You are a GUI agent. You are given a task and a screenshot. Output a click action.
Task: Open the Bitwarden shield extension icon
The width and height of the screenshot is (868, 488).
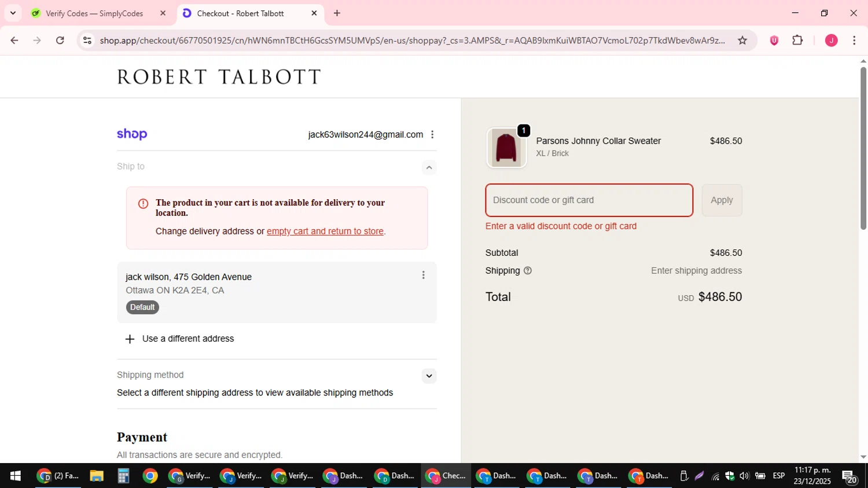[774, 41]
